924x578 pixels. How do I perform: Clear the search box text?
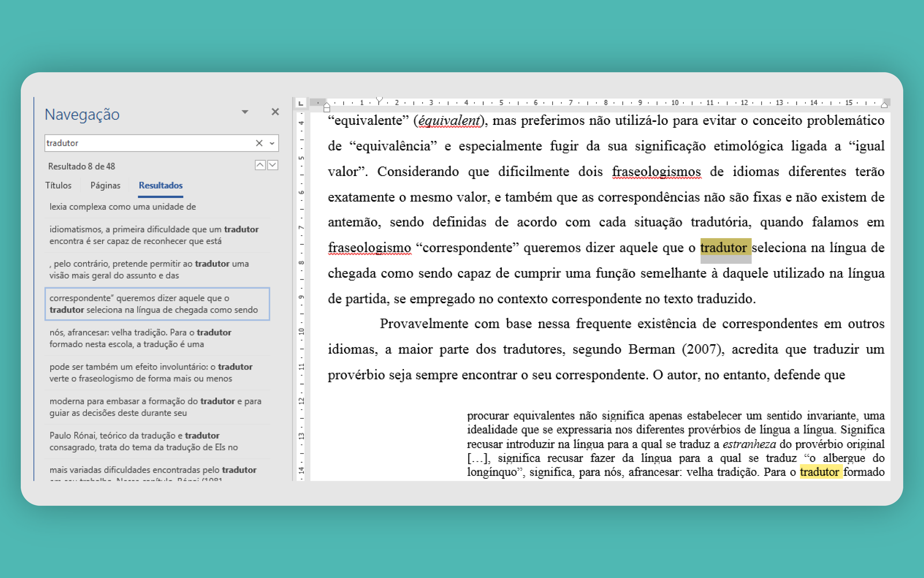coord(259,143)
